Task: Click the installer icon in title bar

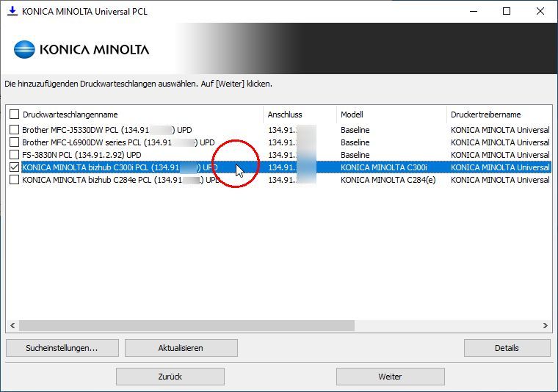Action: (11, 11)
